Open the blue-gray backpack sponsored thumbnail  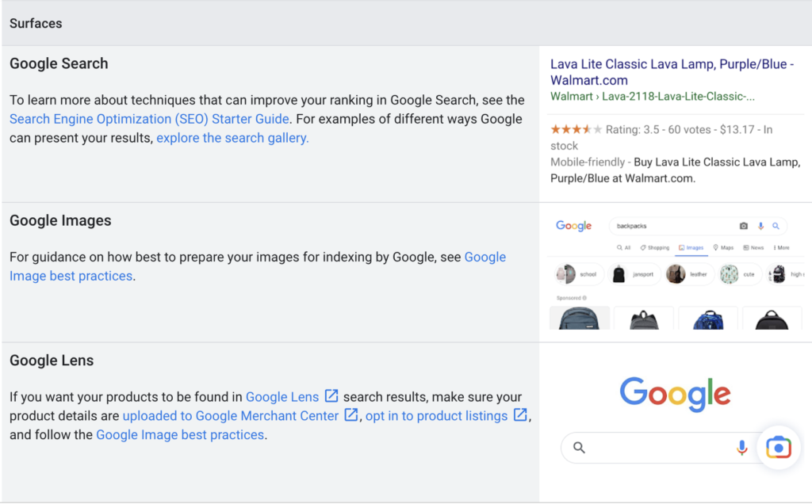(x=580, y=318)
